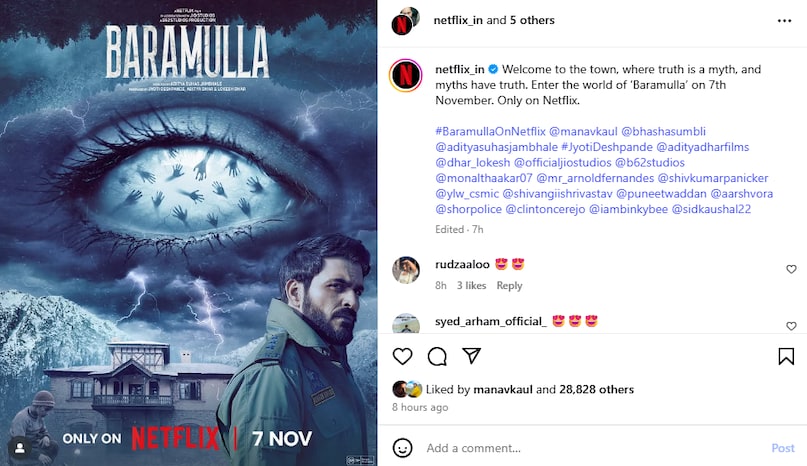Open comments via speech bubble icon
The height and width of the screenshot is (466, 807).
tap(437, 356)
